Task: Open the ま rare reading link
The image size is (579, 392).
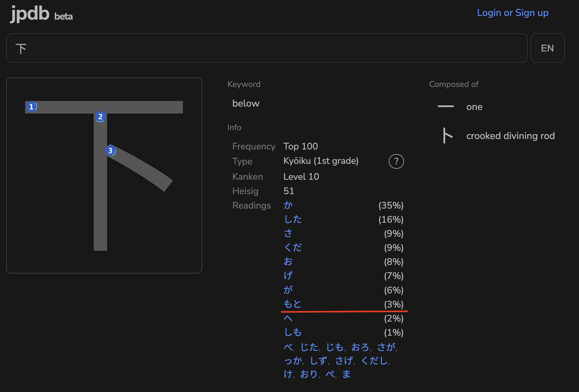Action: point(346,374)
